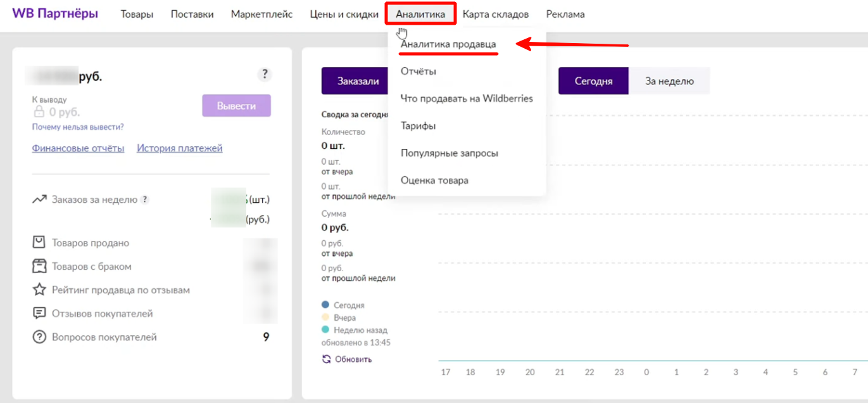Viewport: 868px width, 403px height.
Task: Click the Вопросов покупателей question circle icon
Action: [39, 337]
